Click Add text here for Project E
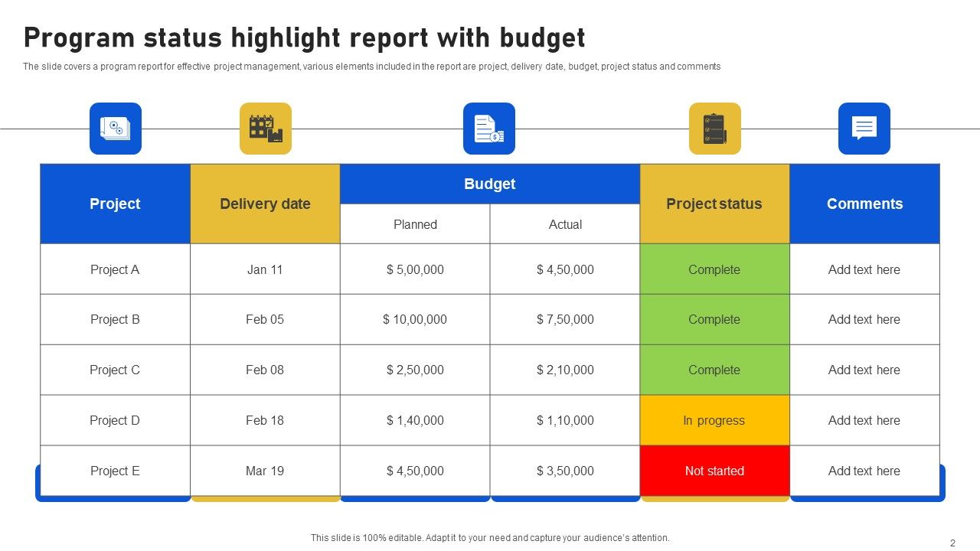The height and width of the screenshot is (551, 980). [864, 471]
